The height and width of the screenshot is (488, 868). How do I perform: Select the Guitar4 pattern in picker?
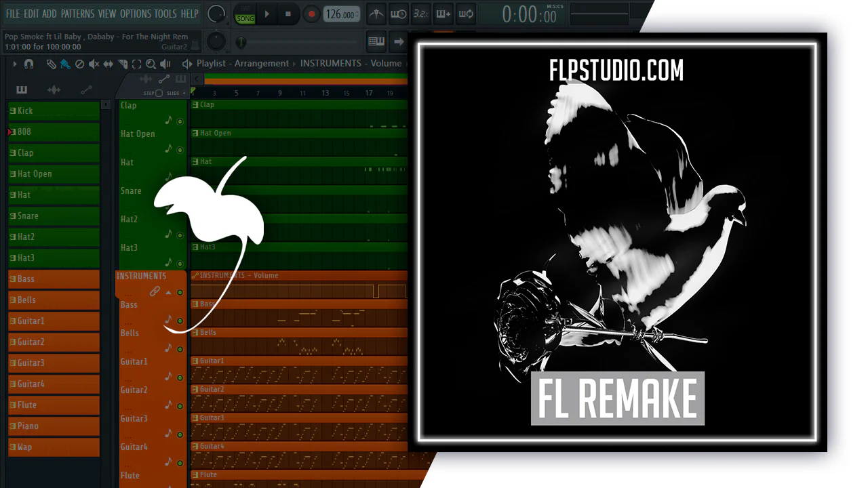(54, 384)
